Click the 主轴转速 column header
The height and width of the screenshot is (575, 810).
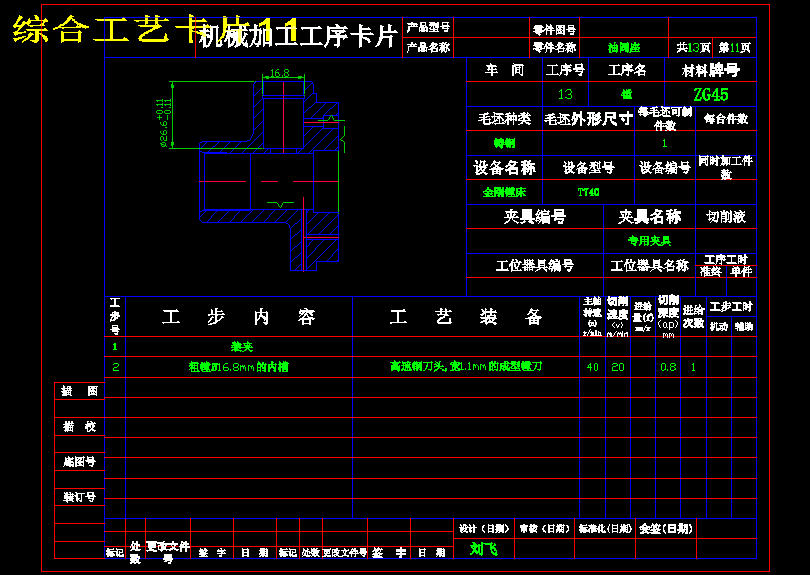[x=592, y=317]
